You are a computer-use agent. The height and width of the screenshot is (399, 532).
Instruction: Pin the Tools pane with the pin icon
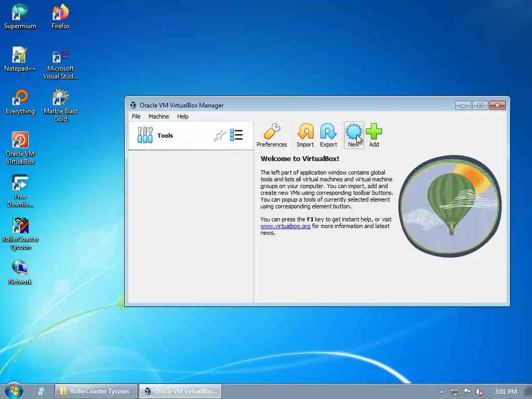tap(220, 135)
